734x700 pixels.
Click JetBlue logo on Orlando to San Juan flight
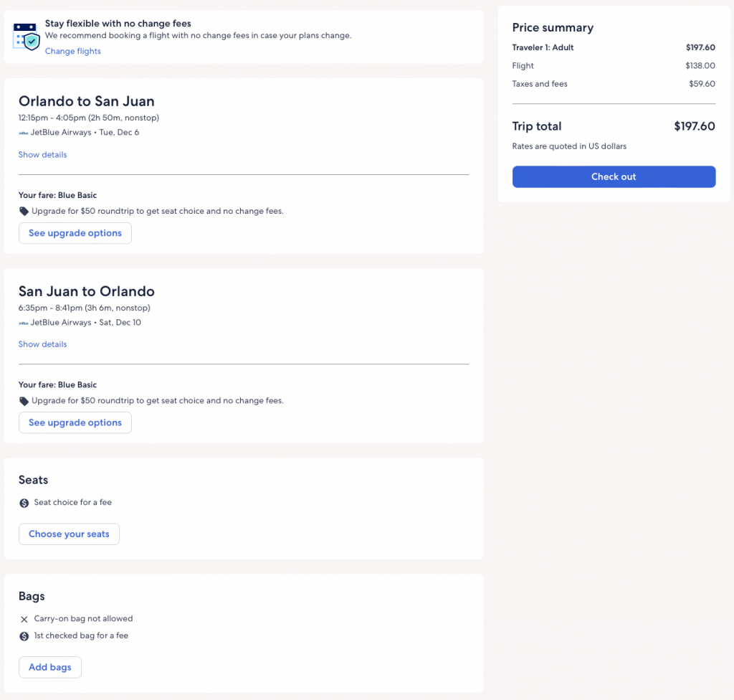pyautogui.click(x=24, y=133)
